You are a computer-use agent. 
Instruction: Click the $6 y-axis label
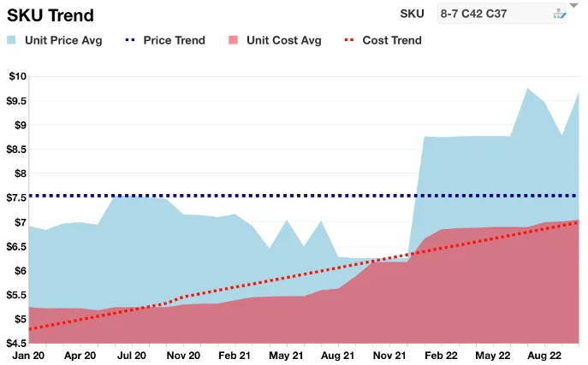pos(21,270)
